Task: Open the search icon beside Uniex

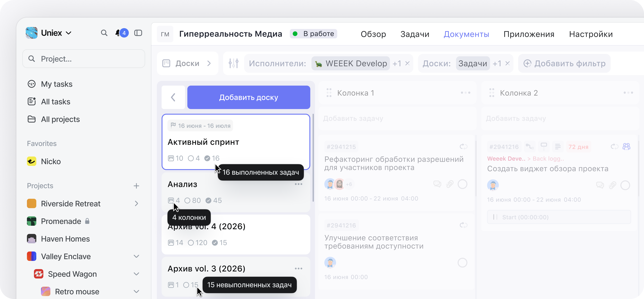Action: 104,33
